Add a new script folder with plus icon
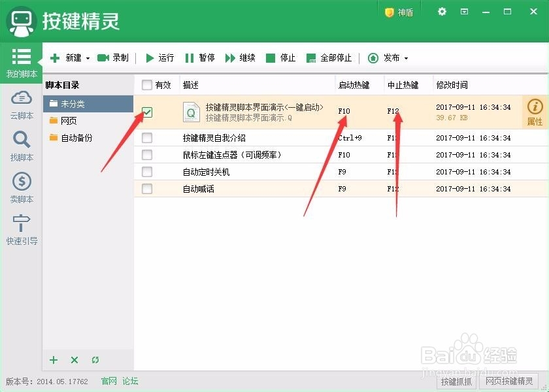 point(54,360)
